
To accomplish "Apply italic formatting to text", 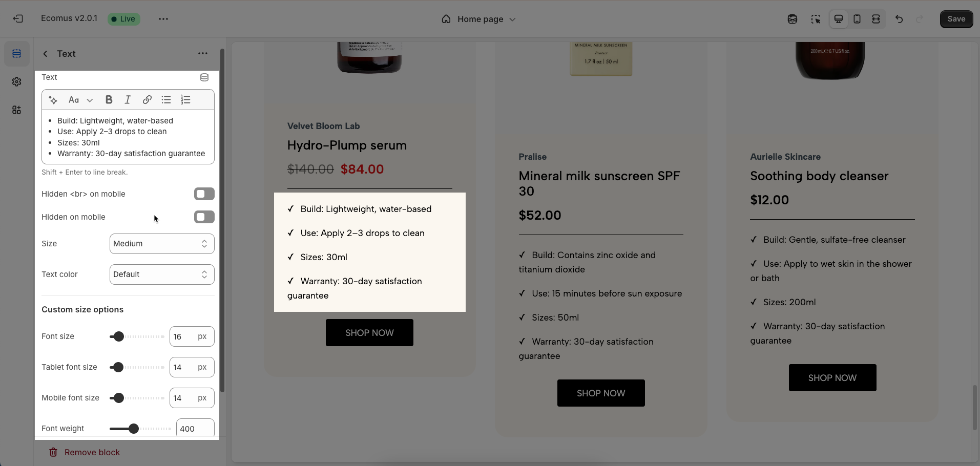I will (x=128, y=100).
